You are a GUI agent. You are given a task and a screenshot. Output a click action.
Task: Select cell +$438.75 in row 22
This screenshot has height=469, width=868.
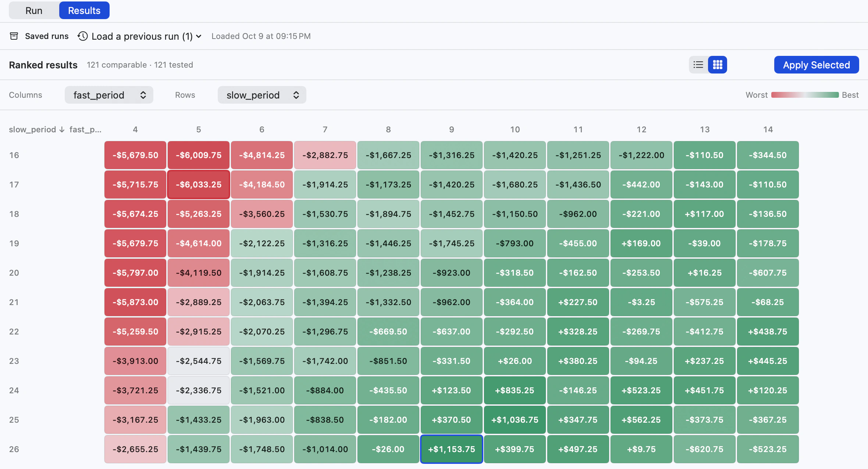768,332
